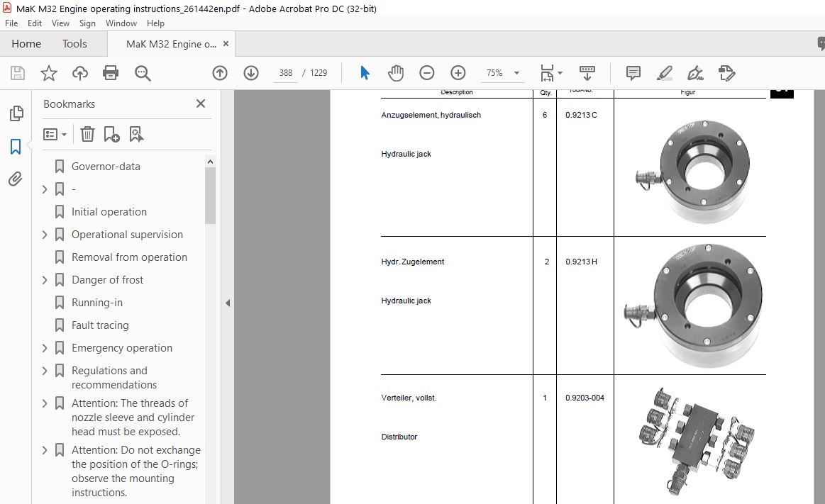Open Fault tracing bookmark

pos(100,325)
